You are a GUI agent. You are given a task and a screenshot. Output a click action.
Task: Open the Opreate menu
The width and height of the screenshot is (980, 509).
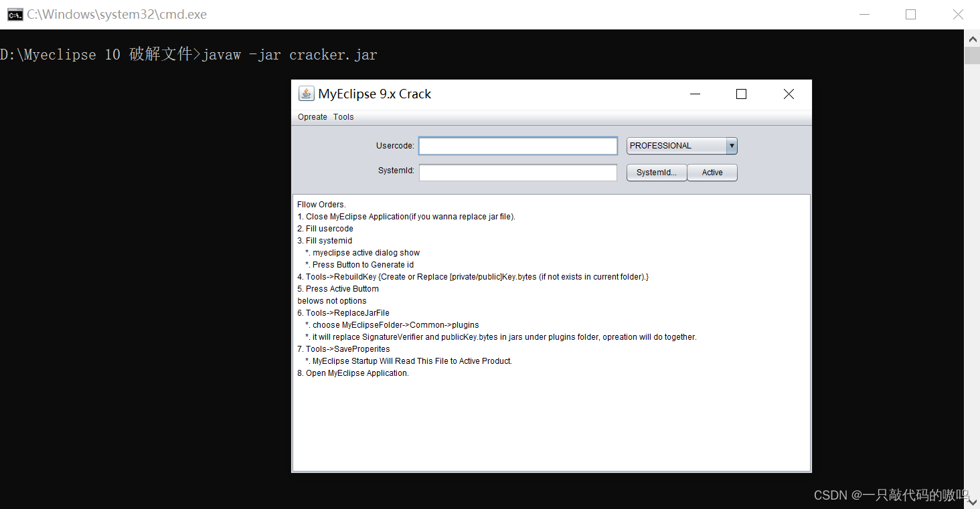click(313, 117)
